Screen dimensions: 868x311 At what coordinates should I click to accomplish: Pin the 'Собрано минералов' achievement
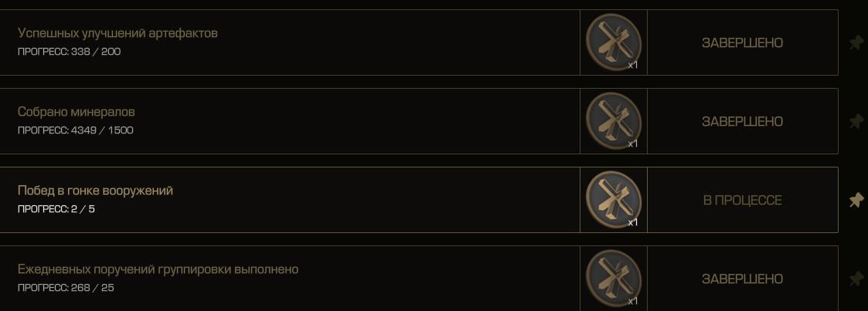(856, 121)
